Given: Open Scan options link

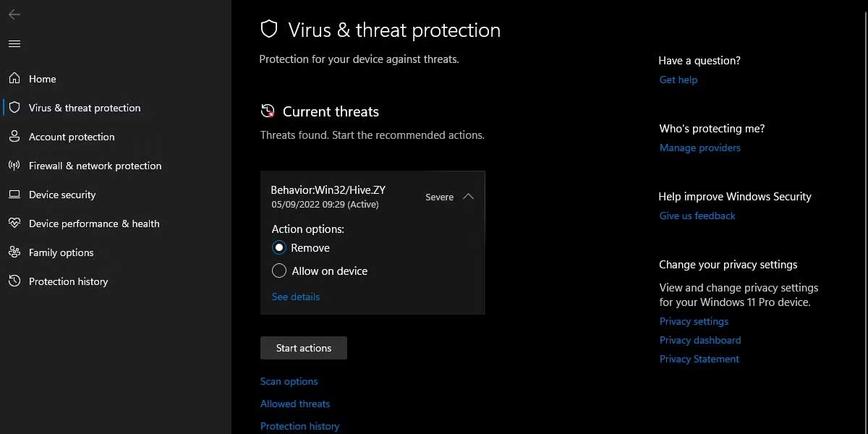Looking at the screenshot, I should 289,381.
